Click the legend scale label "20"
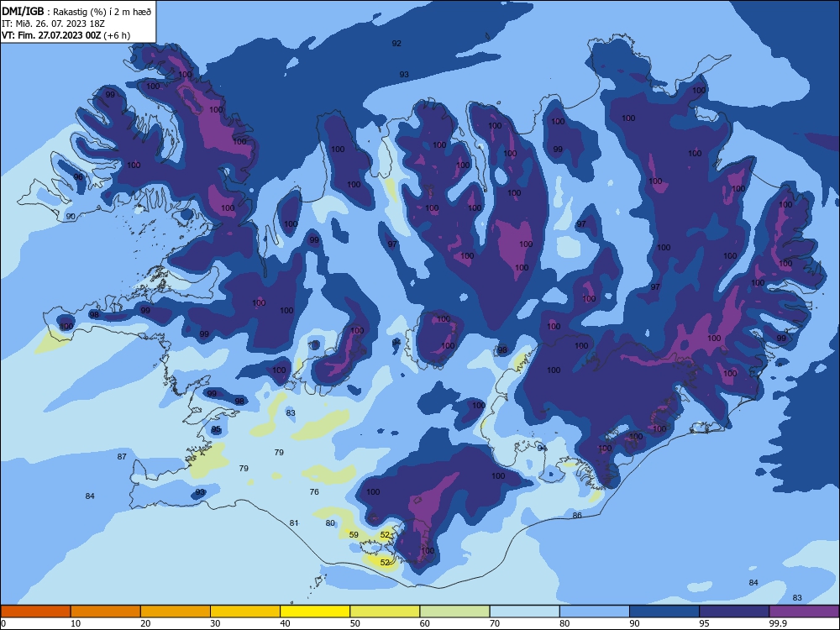This screenshot has height=630, width=840. [145, 623]
